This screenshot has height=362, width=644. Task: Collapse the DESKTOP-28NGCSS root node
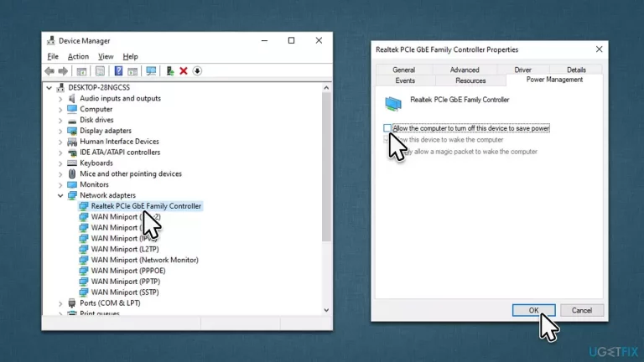coord(49,88)
